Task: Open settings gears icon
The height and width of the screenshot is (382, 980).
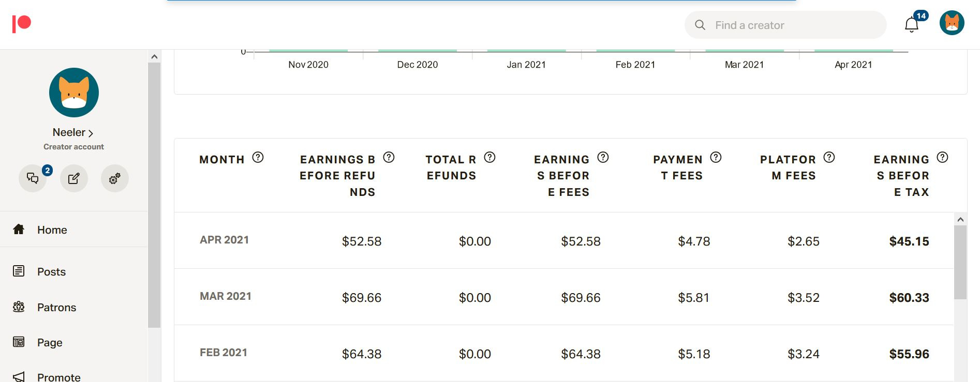Action: (x=114, y=178)
